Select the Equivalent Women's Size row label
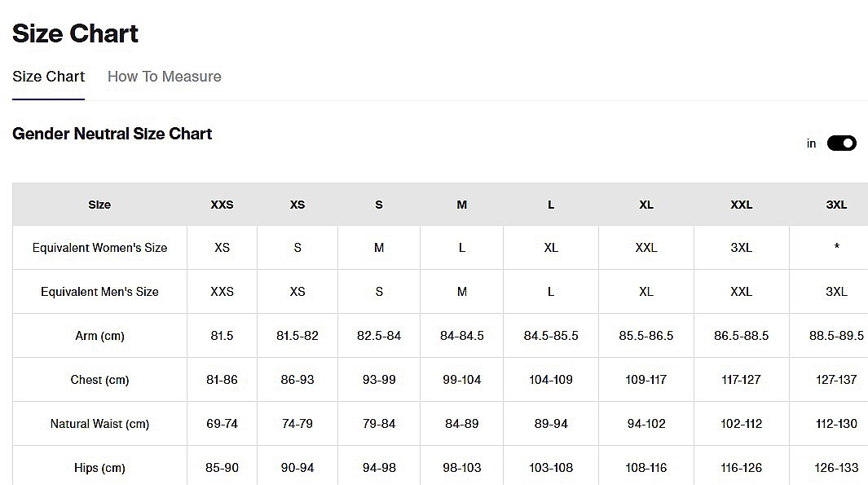The height and width of the screenshot is (485, 868). (x=99, y=248)
